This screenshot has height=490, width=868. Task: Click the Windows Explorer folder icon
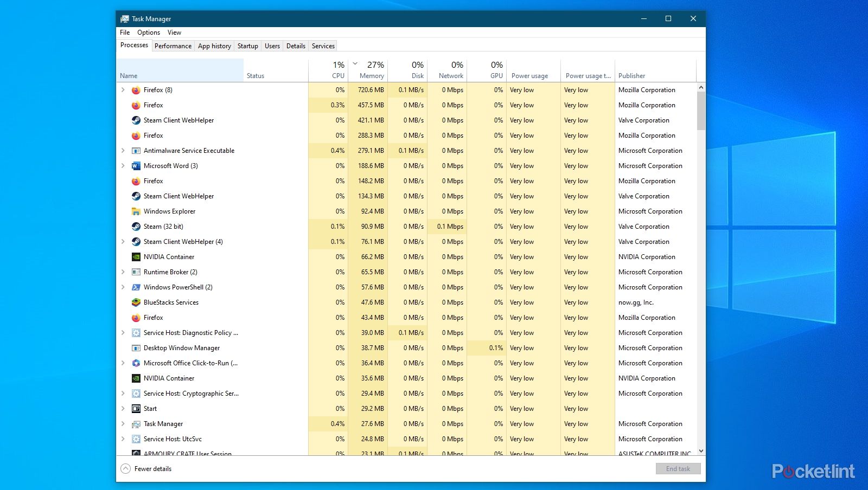point(136,211)
